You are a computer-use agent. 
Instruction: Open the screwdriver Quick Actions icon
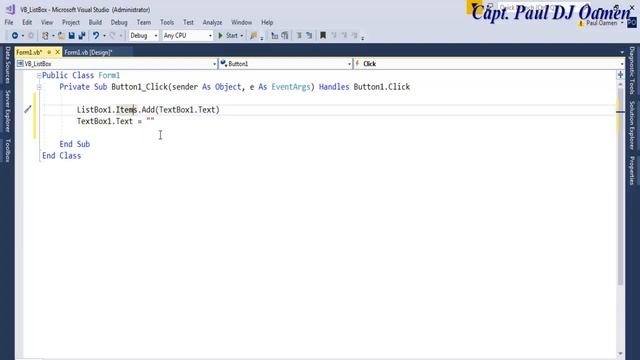click(27, 109)
